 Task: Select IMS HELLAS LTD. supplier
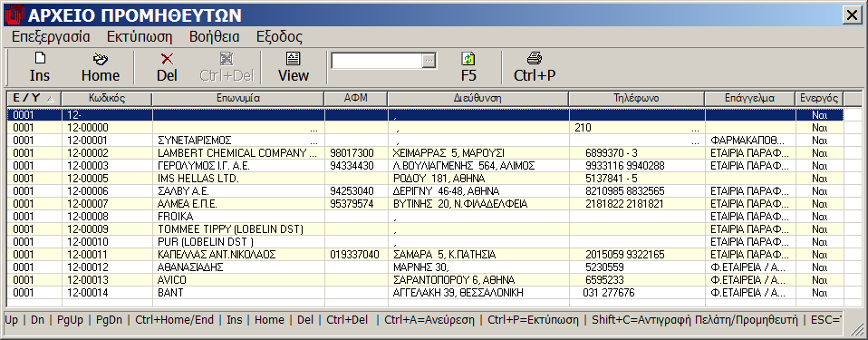tap(425, 179)
